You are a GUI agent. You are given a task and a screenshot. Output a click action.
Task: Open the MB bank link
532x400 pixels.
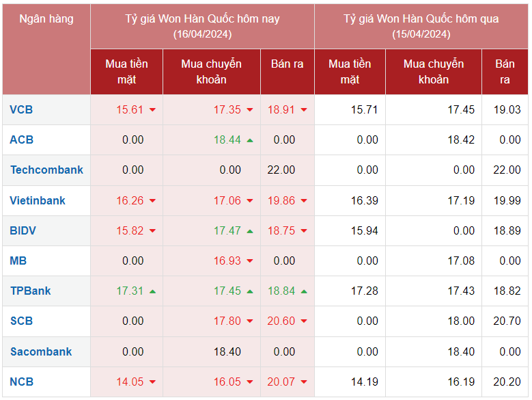[x=18, y=261]
